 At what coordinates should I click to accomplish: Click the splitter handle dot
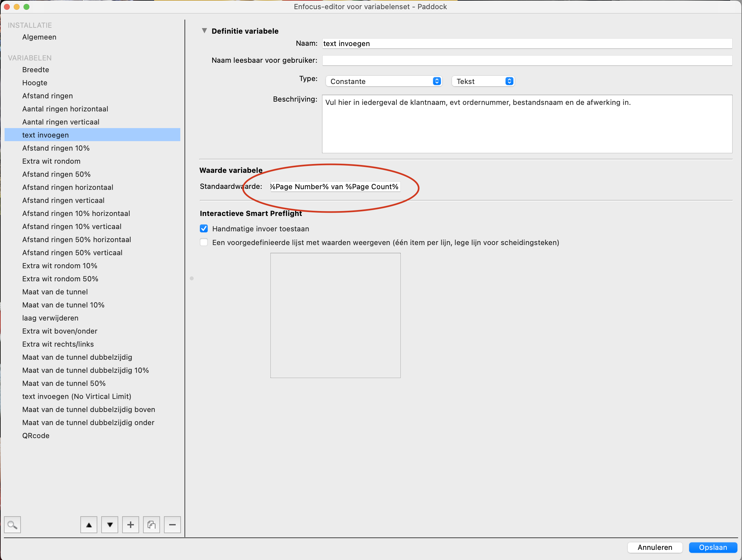tap(191, 278)
